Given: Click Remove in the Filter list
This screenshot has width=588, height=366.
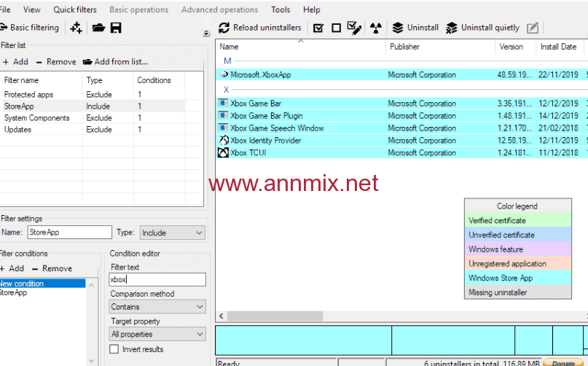Looking at the screenshot, I should [x=56, y=61].
